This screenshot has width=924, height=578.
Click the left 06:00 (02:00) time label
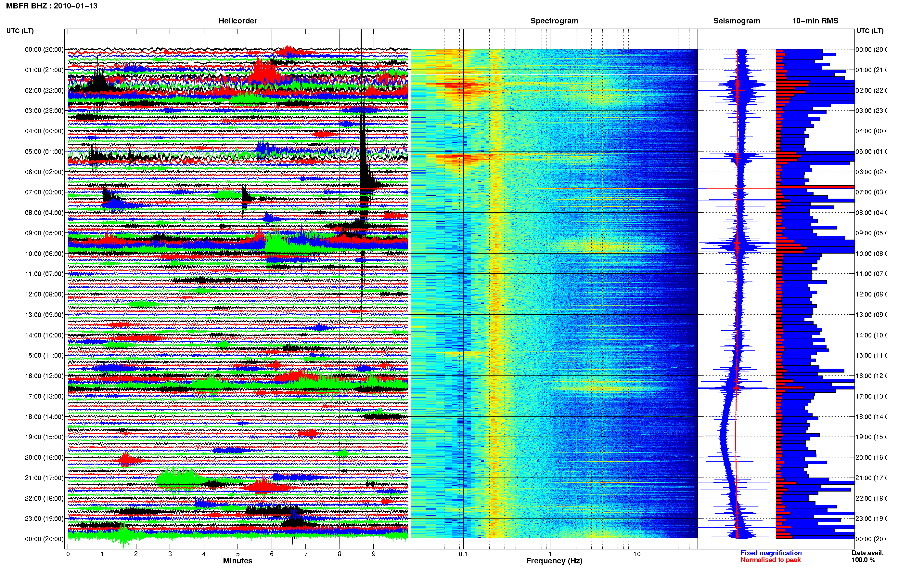[44, 172]
